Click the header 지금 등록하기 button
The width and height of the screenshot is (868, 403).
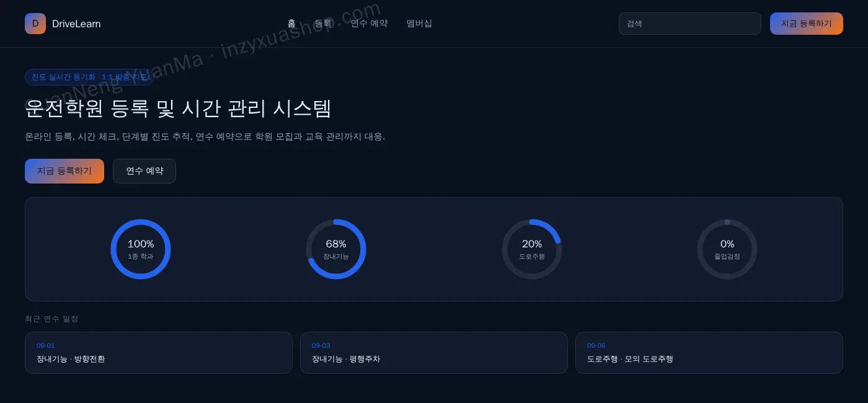coord(807,24)
